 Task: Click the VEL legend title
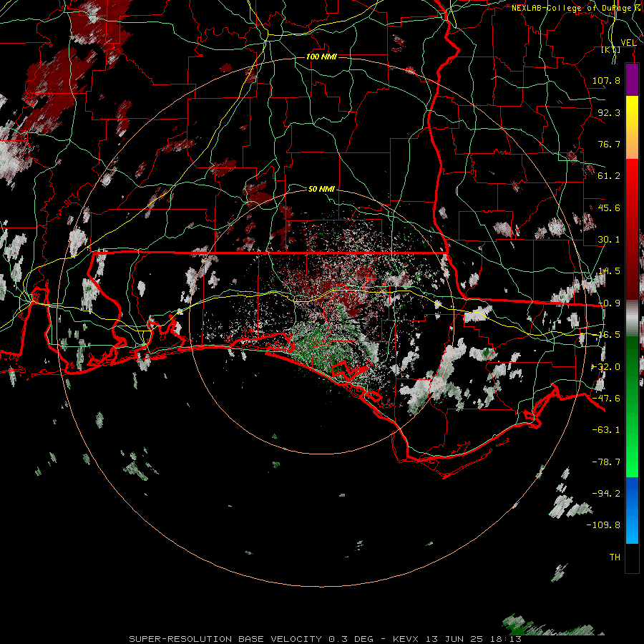pos(628,42)
